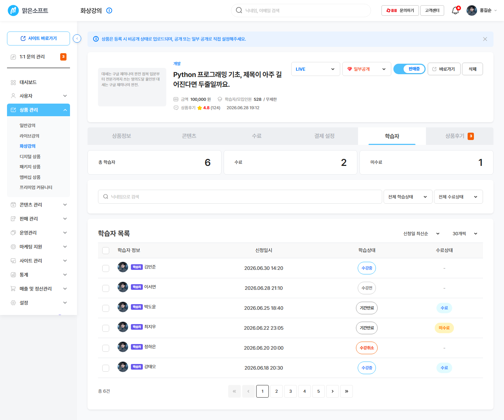
Task: Click the 사이트 관리 icon
Action: pyautogui.click(x=13, y=261)
